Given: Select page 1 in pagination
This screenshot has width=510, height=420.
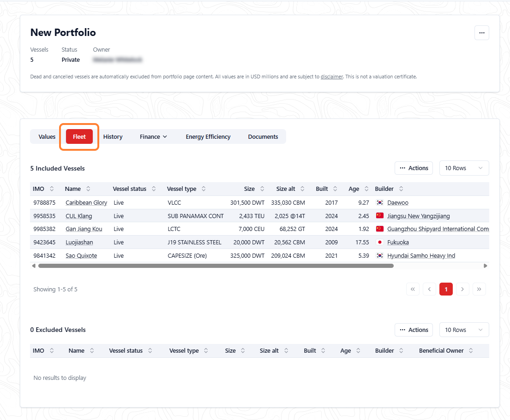Looking at the screenshot, I should point(446,289).
